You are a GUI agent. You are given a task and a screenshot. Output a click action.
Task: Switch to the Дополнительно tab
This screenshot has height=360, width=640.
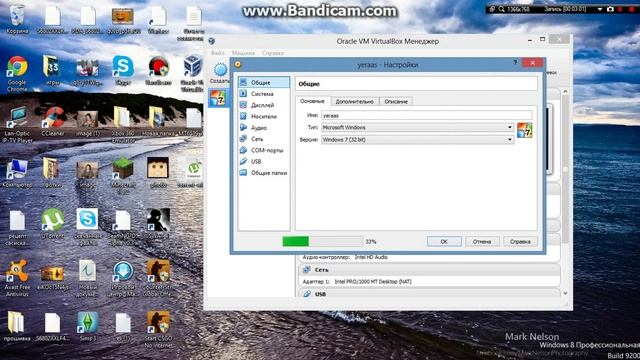pyautogui.click(x=354, y=102)
